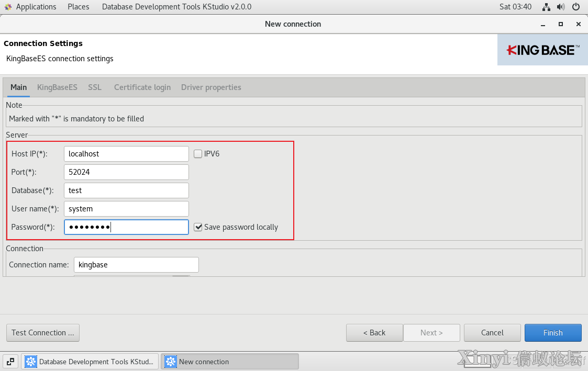
Task: Open the Certificate login tab
Action: pos(142,87)
